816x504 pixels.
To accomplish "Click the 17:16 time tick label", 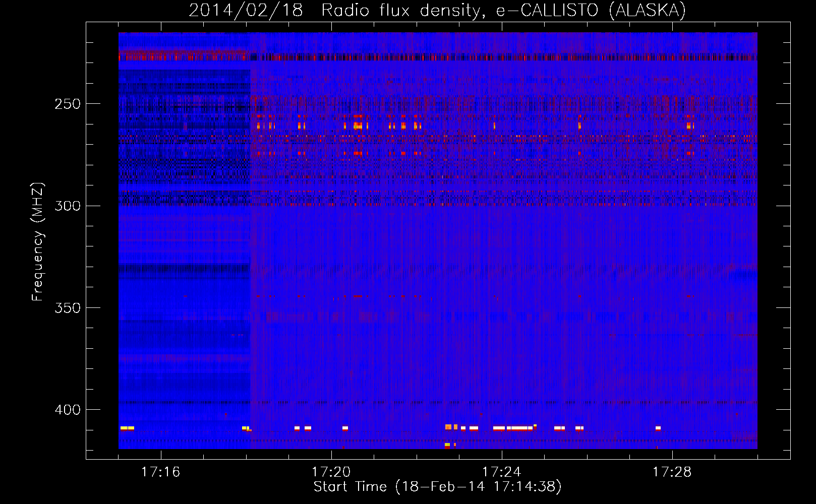I will [x=160, y=472].
